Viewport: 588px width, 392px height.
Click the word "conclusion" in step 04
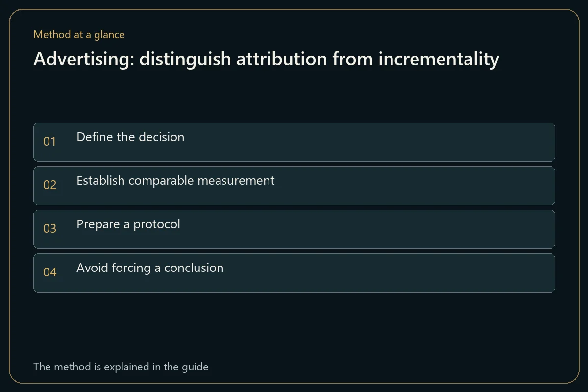coord(194,268)
